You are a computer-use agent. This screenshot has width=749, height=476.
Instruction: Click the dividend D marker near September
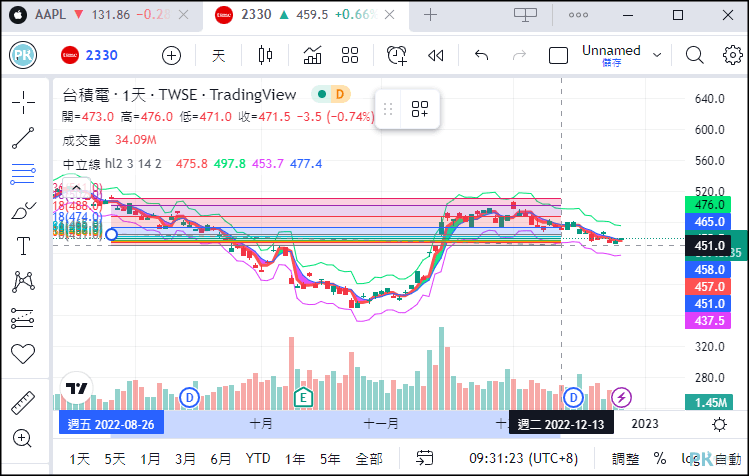coord(189,397)
